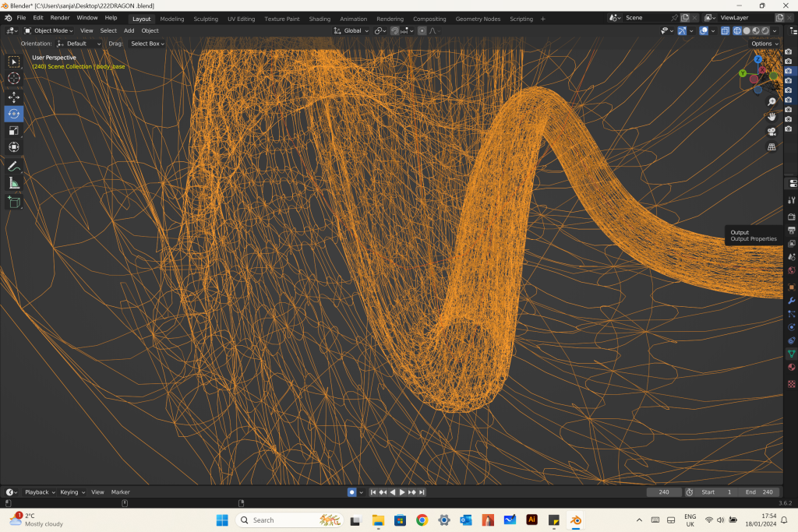Open the Keying dropdown in timeline

72,492
